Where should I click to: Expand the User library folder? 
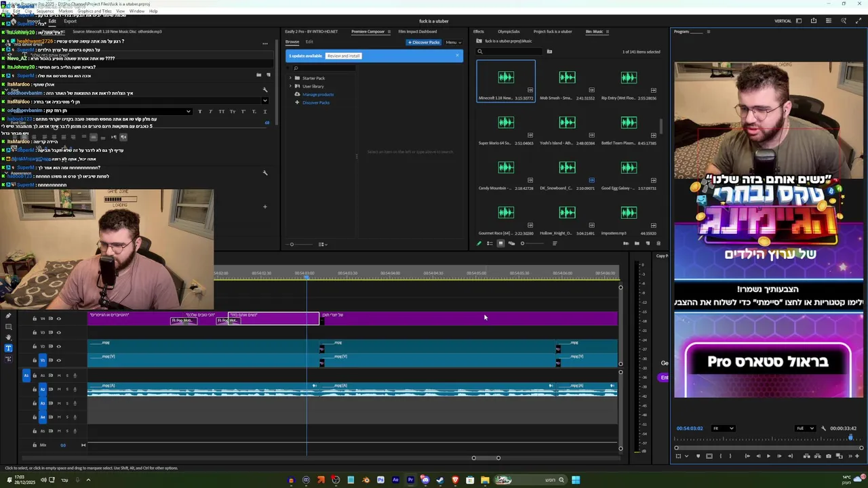290,86
